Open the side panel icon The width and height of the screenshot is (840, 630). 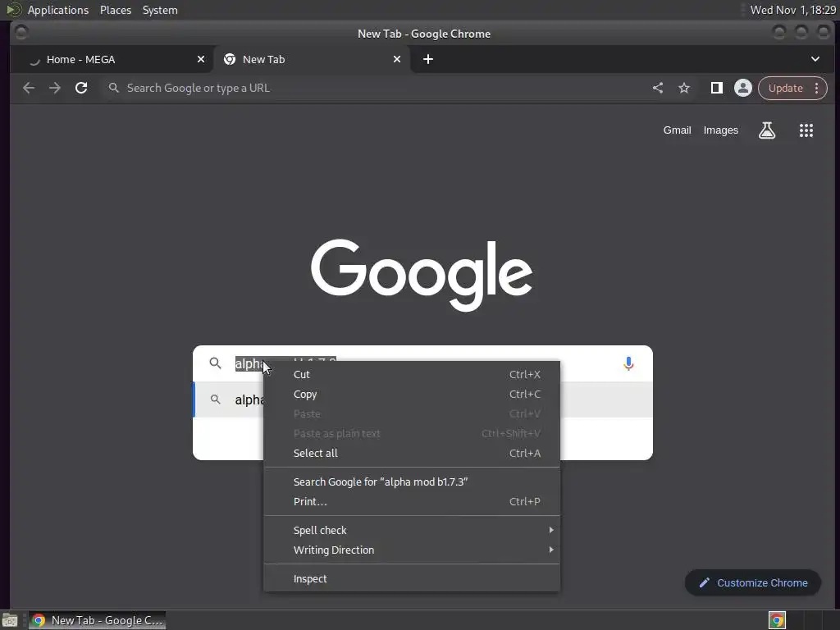click(x=717, y=88)
